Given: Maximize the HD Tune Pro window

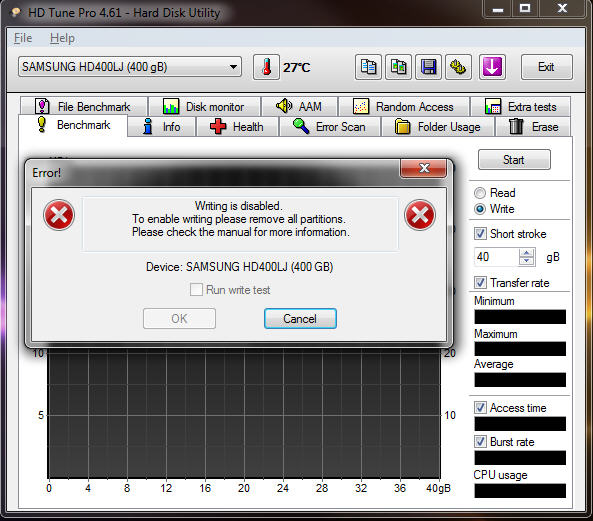Looking at the screenshot, I should [525, 8].
